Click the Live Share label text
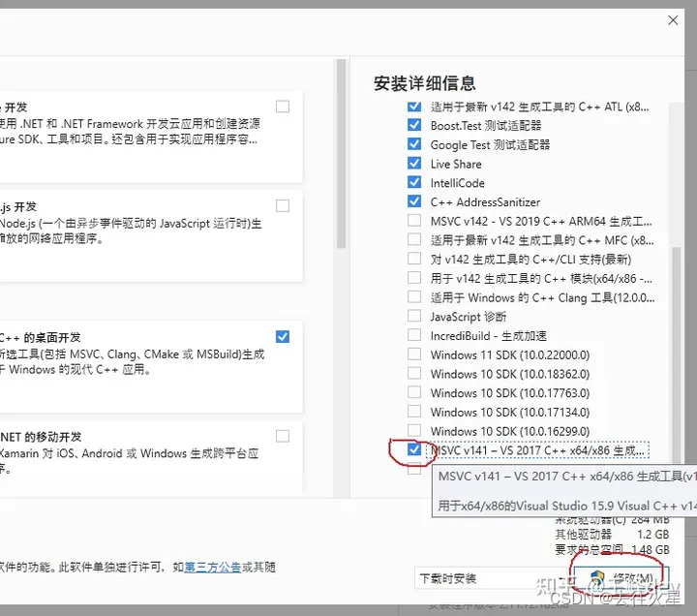 [456, 164]
